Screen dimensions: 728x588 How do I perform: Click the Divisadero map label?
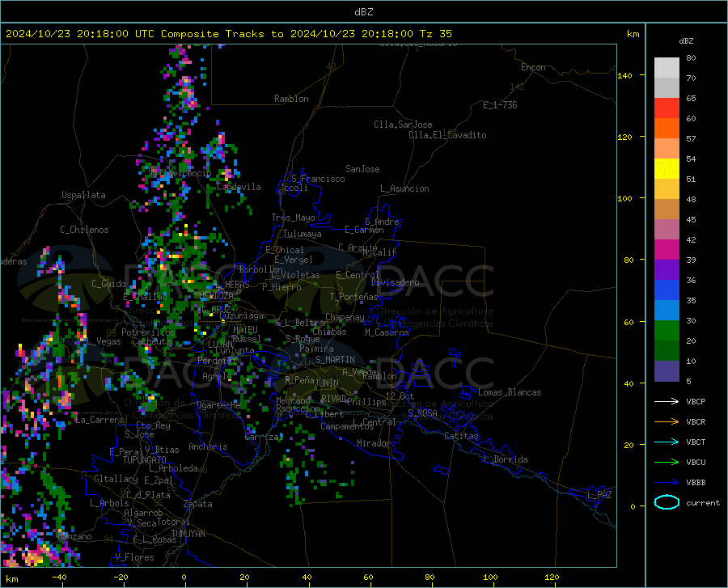coord(395,282)
